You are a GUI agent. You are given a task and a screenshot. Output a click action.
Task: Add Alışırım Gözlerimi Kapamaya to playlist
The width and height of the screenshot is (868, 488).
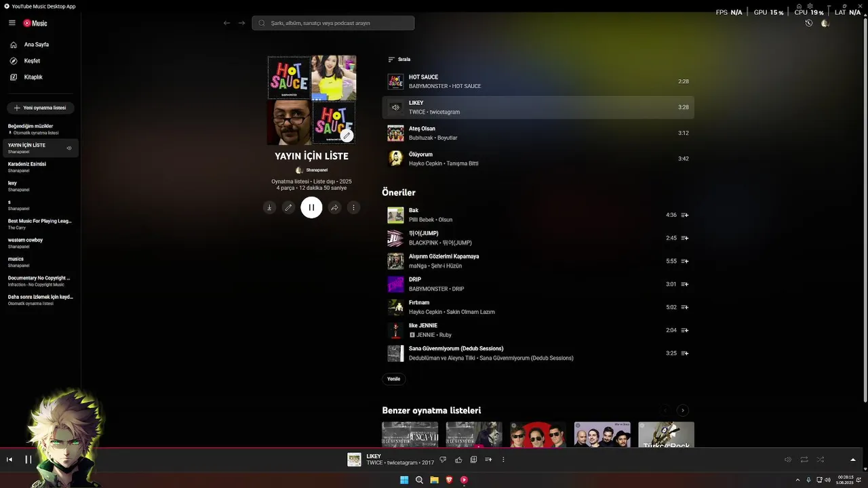pos(685,261)
